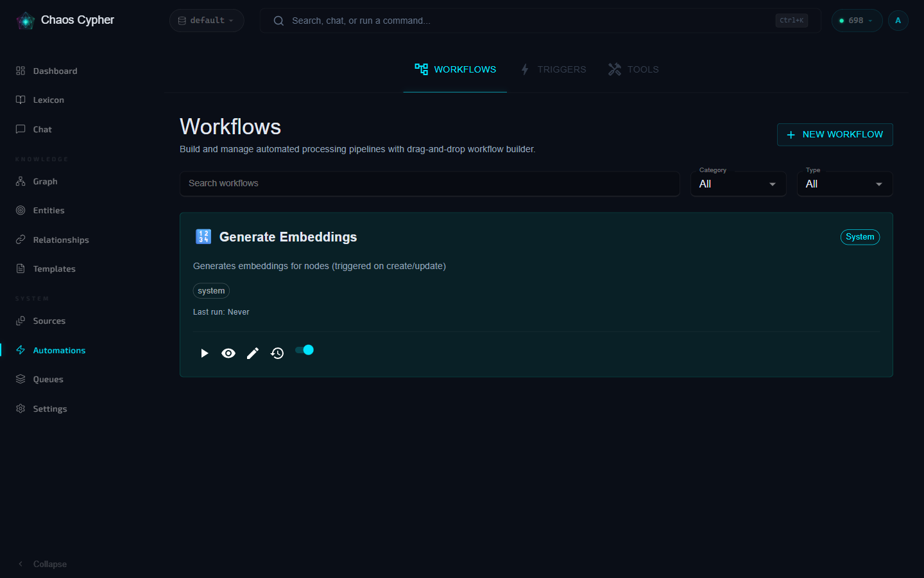924x578 pixels.
Task: Toggle Generate Embeddings enabled switch
Action: pos(304,350)
